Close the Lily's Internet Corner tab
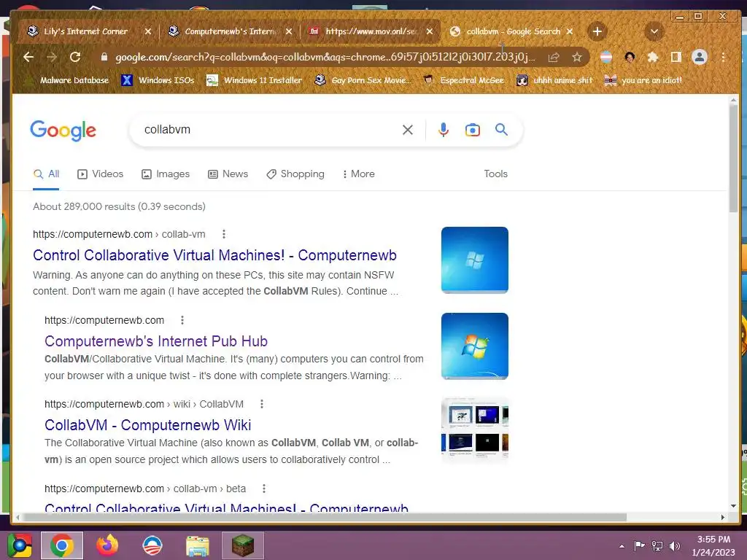747x560 pixels. [147, 31]
